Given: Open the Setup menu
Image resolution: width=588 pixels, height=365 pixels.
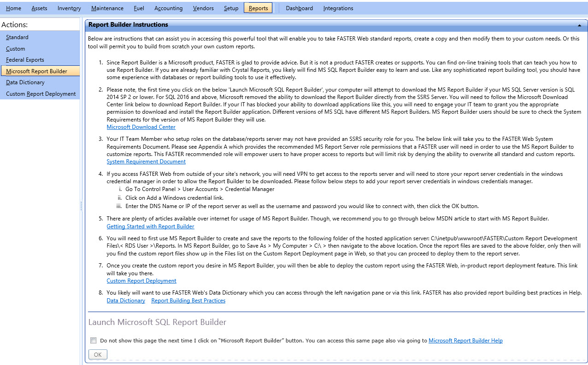Looking at the screenshot, I should click(x=231, y=8).
